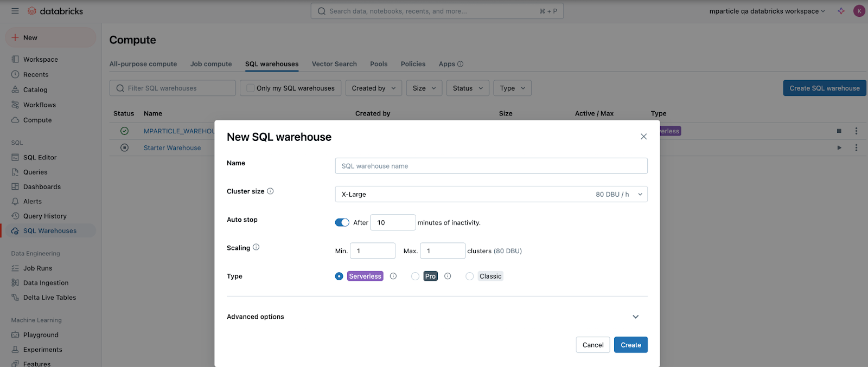Switch to SQL warehouses tab
This screenshot has height=367, width=868.
click(x=272, y=64)
